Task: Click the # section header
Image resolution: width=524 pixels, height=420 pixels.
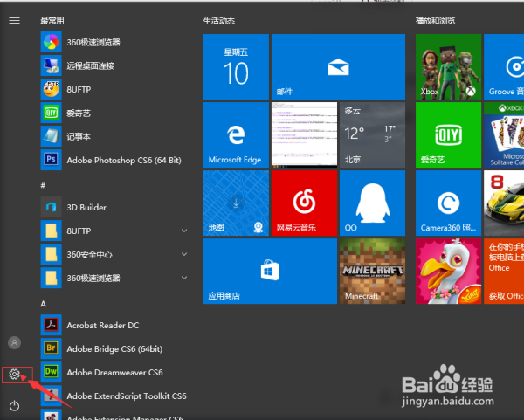Action: point(43,185)
